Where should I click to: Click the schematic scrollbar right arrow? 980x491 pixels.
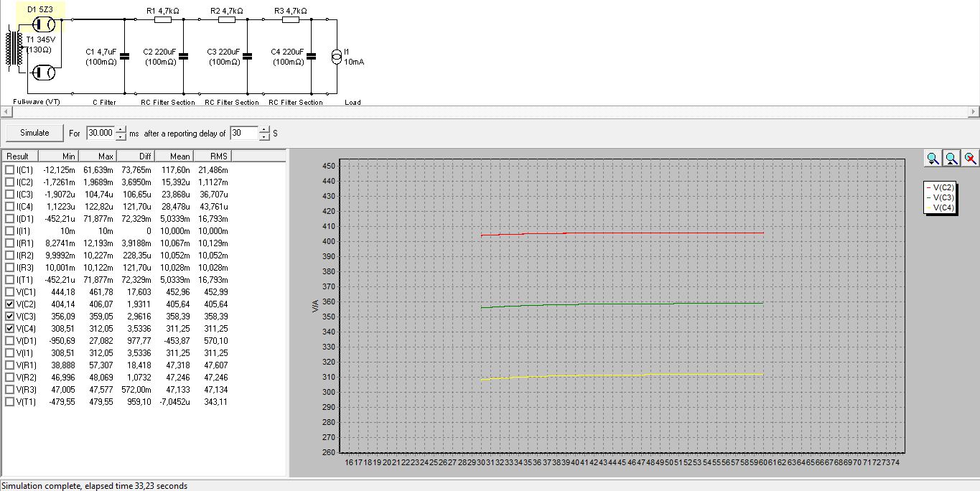coord(974,113)
